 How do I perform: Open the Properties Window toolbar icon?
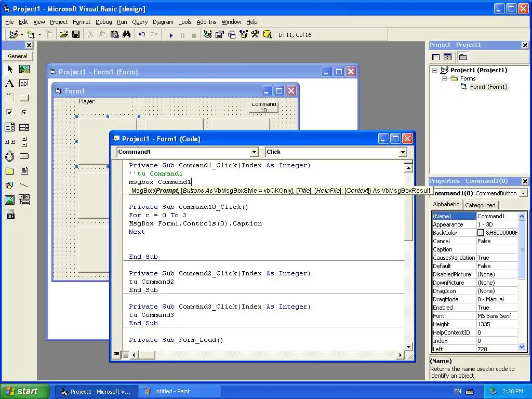(x=220, y=34)
